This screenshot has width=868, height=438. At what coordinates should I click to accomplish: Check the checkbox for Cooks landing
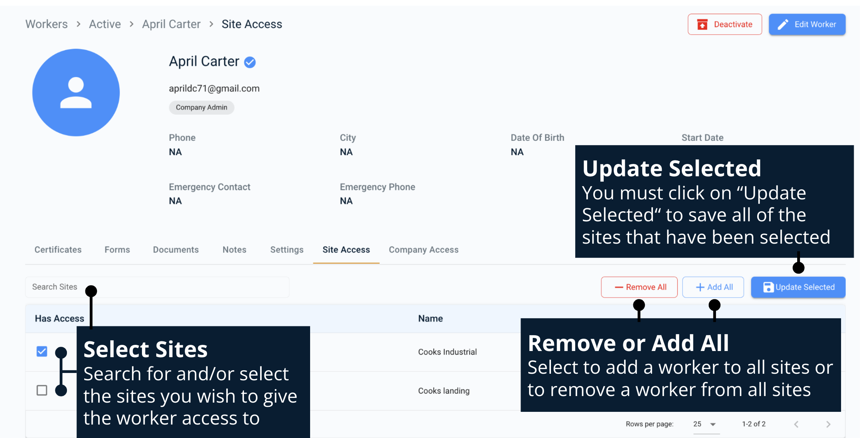click(42, 390)
